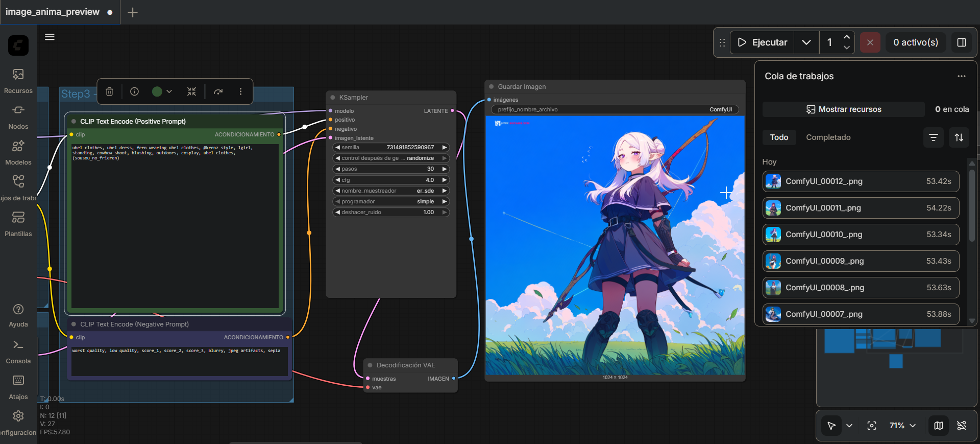This screenshot has width=980, height=444.
Task: Toggle the minimap display
Action: (x=939, y=426)
